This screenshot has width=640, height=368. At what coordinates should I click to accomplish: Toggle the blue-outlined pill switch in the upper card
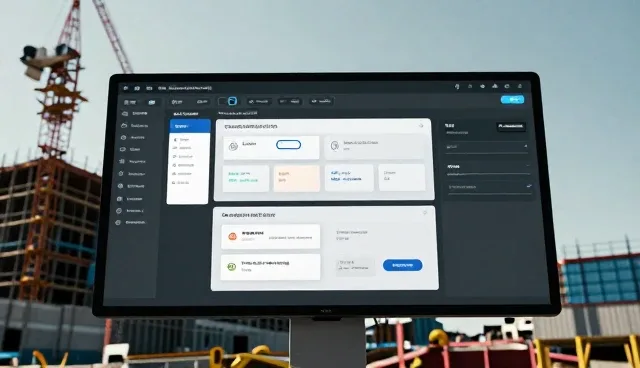pos(289,144)
